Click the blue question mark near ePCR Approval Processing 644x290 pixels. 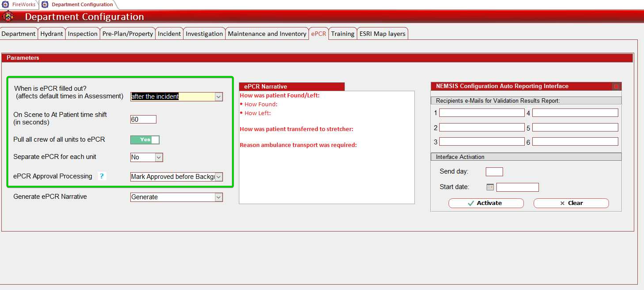coord(102,176)
